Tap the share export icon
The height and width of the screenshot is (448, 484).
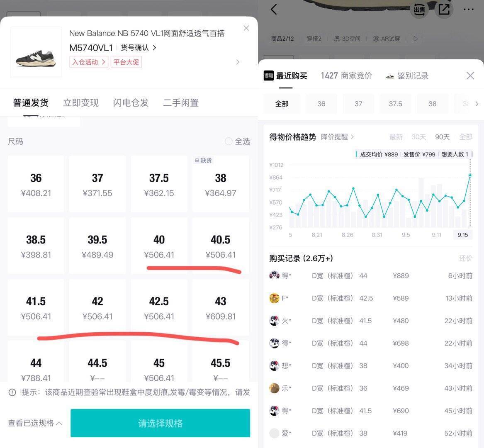(444, 9)
